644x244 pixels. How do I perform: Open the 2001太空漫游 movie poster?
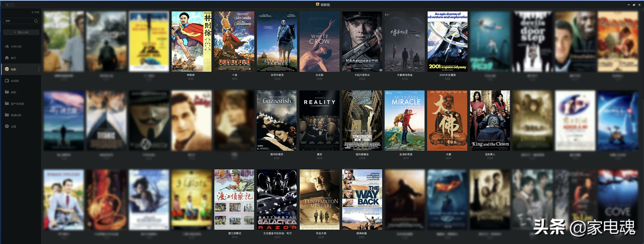pos(447,42)
